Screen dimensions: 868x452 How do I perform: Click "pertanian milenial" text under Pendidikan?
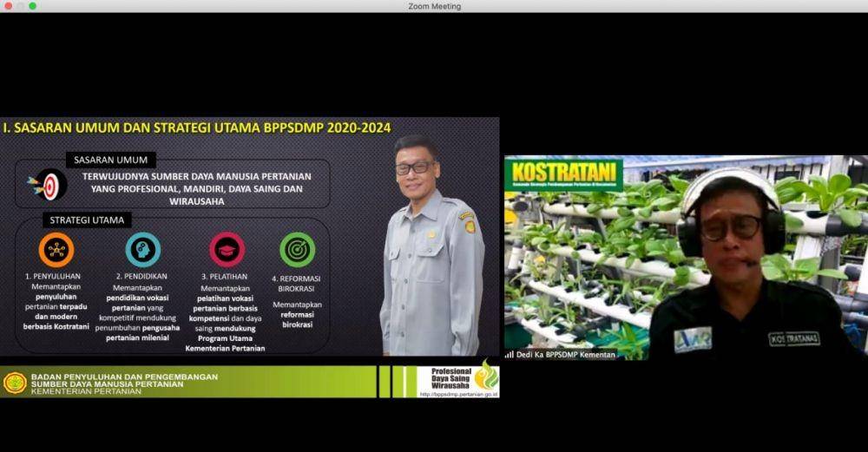137,337
